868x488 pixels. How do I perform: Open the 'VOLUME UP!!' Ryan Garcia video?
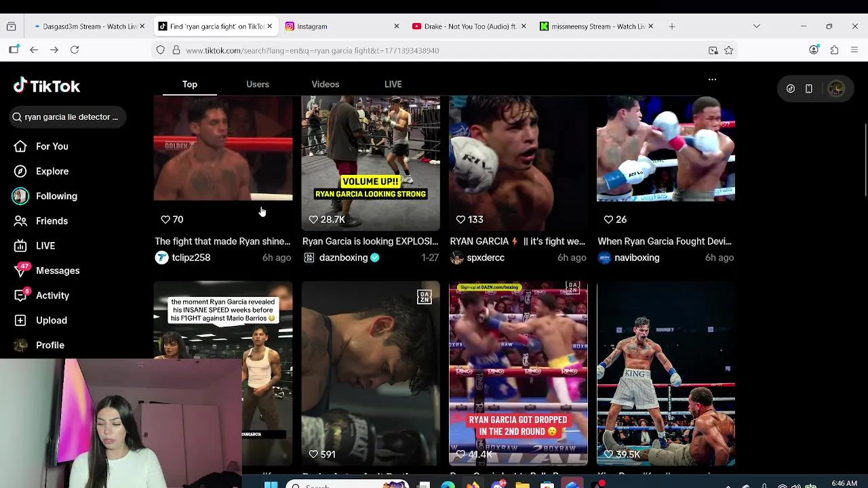click(x=371, y=163)
